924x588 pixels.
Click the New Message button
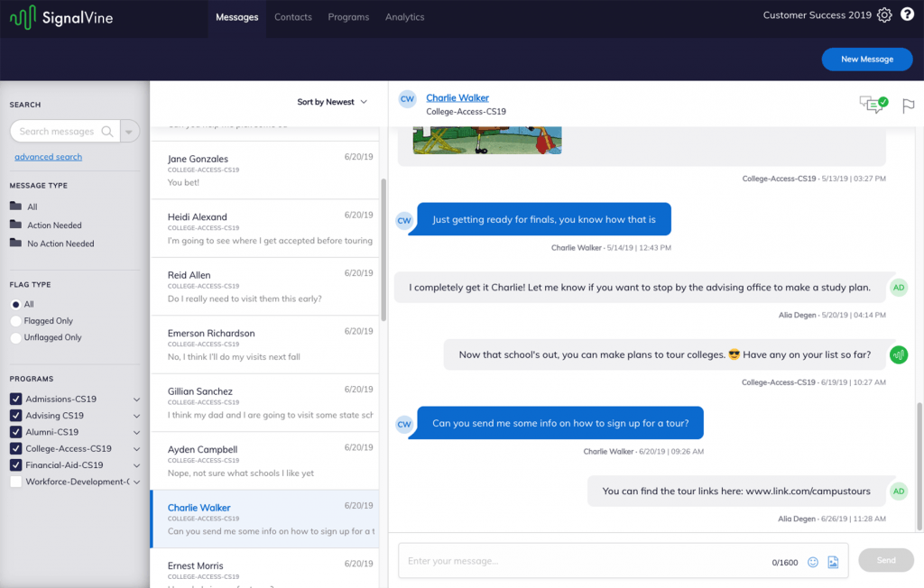866,60
